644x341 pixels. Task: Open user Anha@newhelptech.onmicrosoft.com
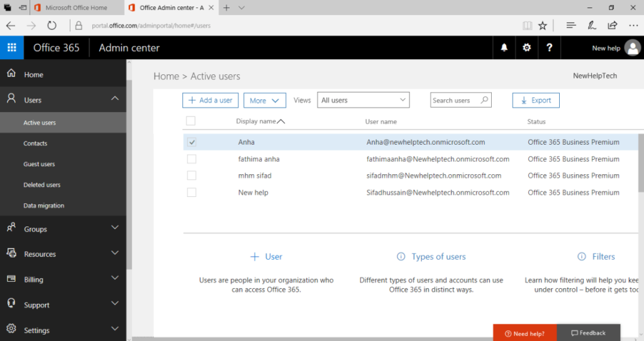[x=426, y=142]
